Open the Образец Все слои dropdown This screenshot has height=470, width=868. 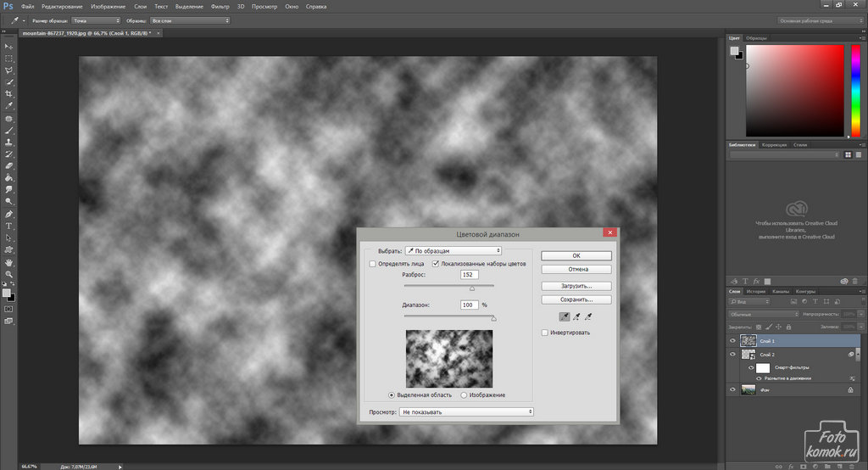point(190,20)
